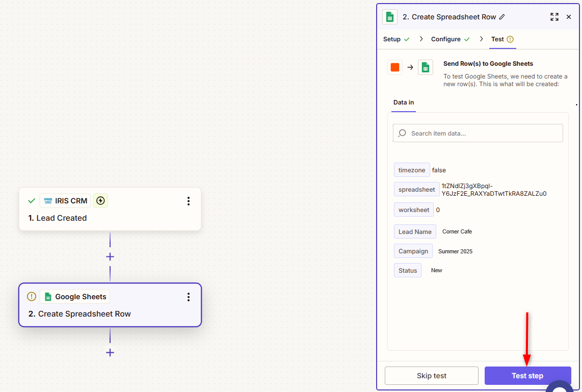Add a step between steps 1 and 2
The height and width of the screenshot is (392, 582).
(x=110, y=256)
